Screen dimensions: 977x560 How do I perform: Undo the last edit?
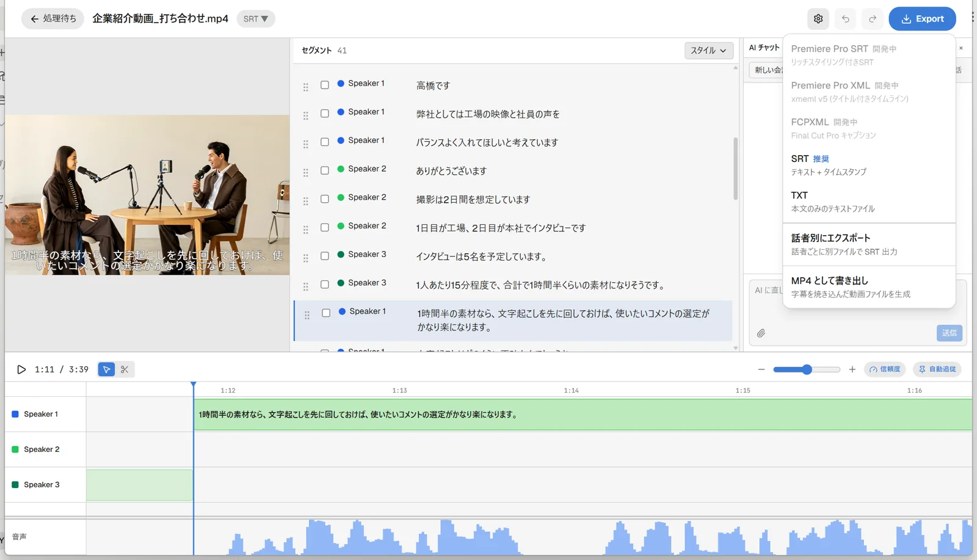(846, 19)
